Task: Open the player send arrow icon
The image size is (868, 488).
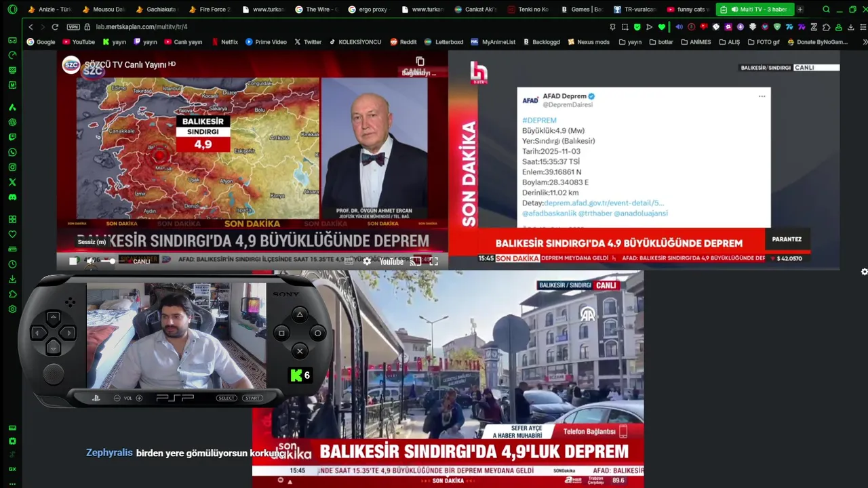Action: click(x=650, y=27)
